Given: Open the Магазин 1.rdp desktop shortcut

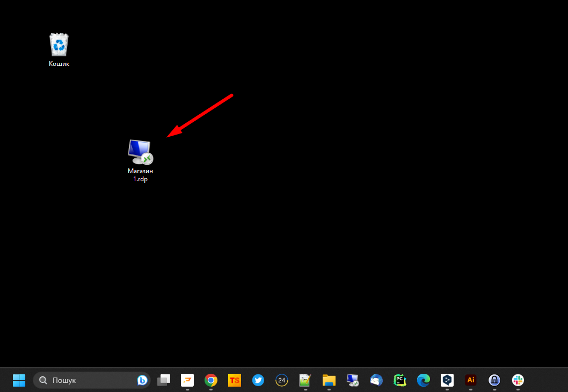Looking at the screenshot, I should click(140, 153).
